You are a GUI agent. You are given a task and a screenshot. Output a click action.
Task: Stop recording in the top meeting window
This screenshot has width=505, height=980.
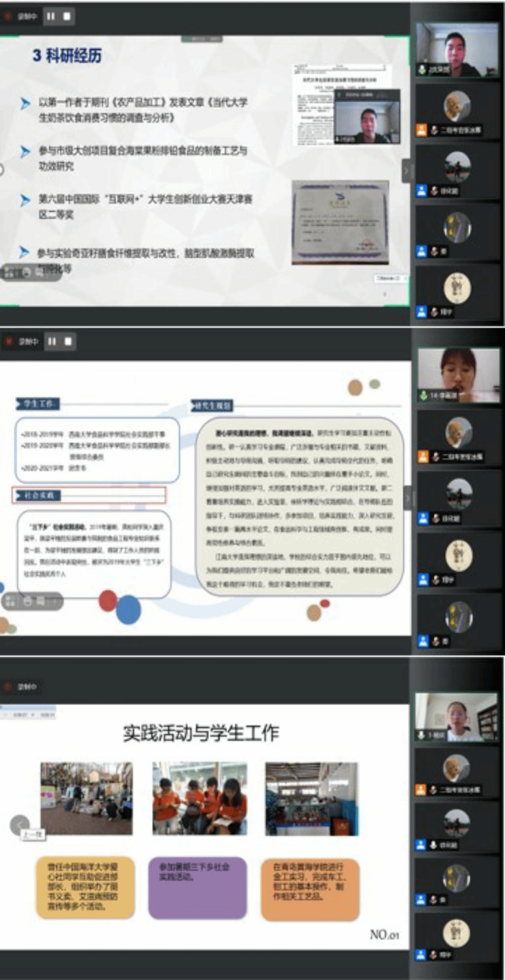pyautogui.click(x=67, y=16)
